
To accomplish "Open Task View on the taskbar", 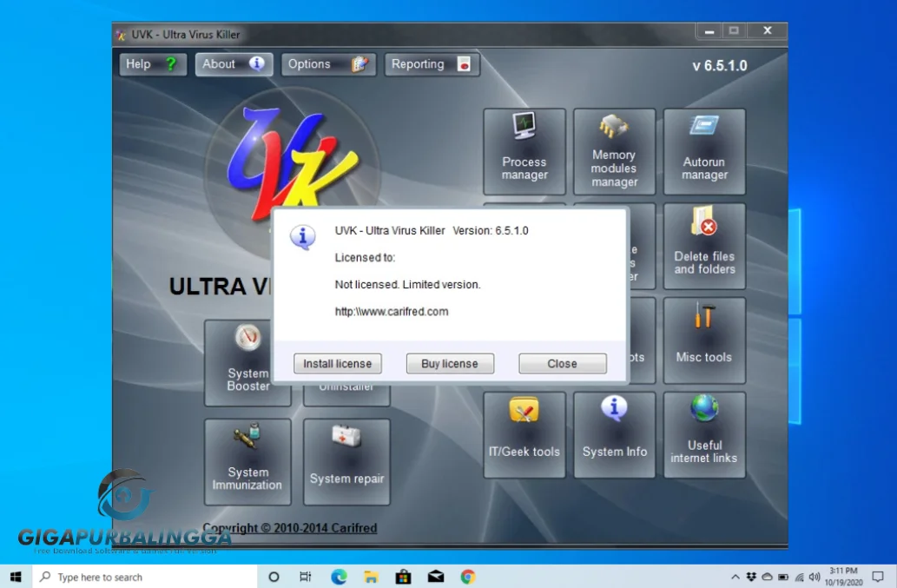I will coord(306,577).
